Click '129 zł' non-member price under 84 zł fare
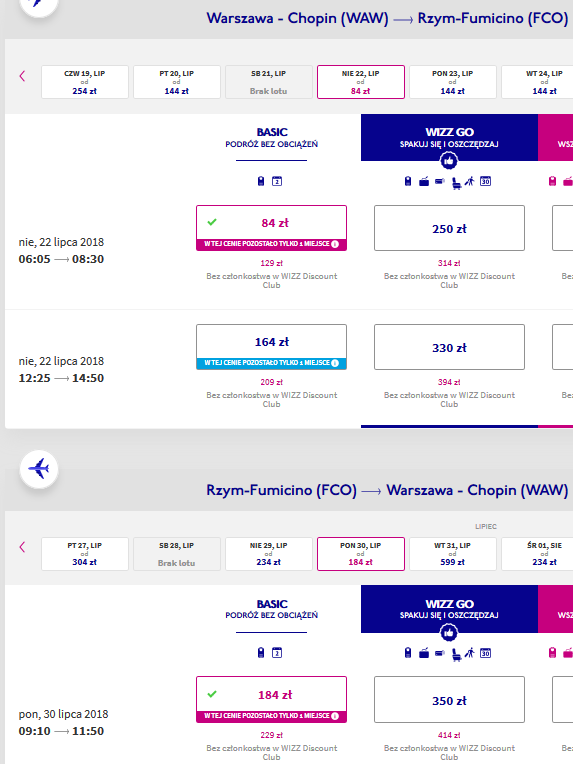The height and width of the screenshot is (764, 573). (271, 263)
